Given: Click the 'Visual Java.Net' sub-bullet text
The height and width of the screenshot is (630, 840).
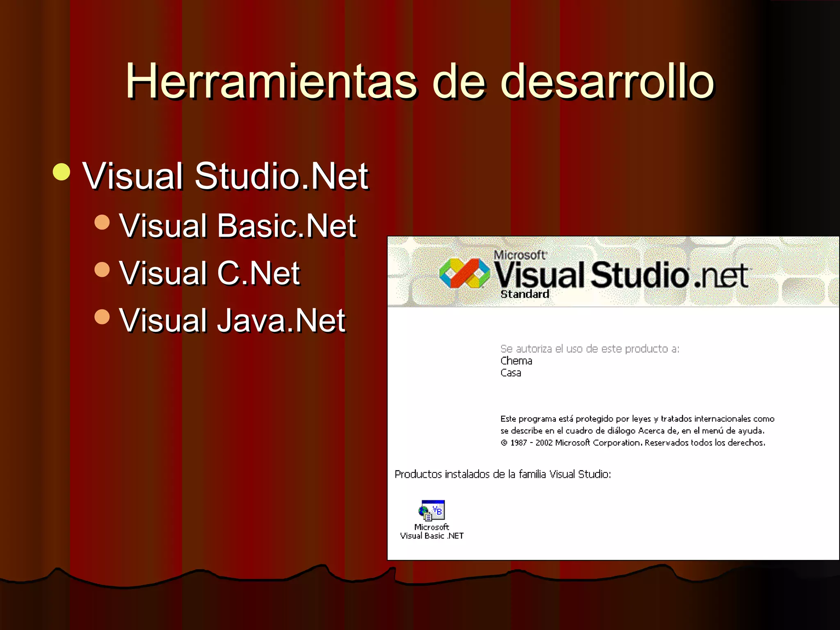Looking at the screenshot, I should [x=232, y=320].
